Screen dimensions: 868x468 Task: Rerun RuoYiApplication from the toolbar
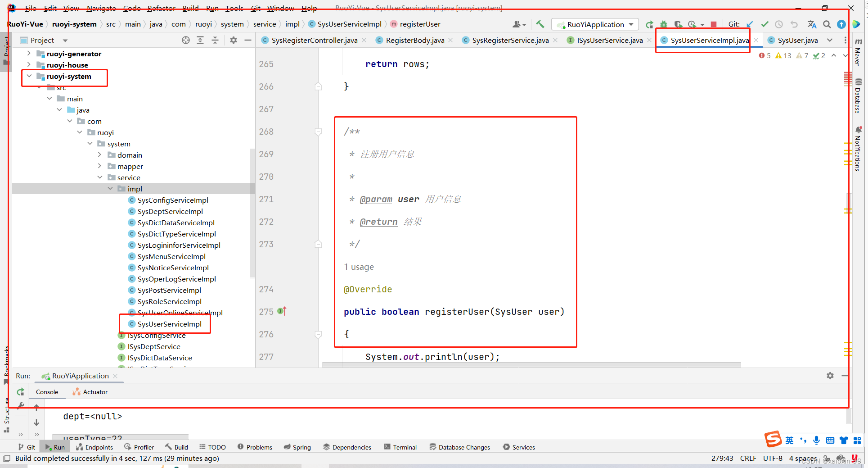point(649,24)
